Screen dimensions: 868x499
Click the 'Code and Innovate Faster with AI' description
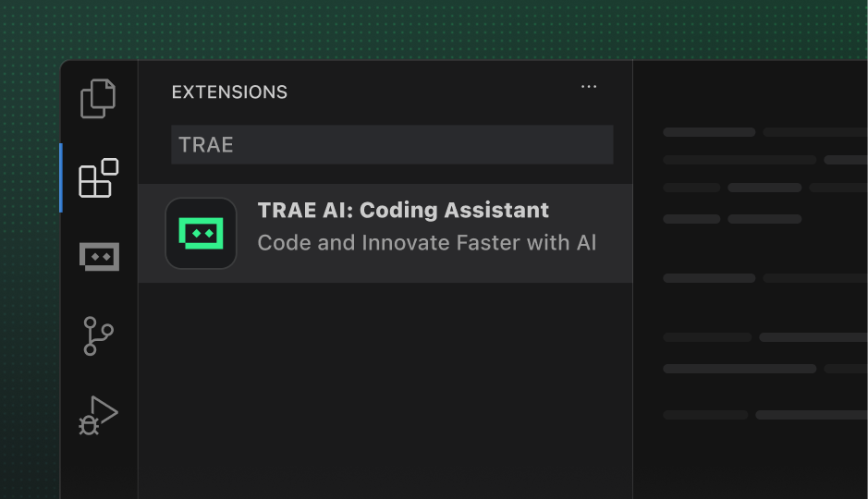pyautogui.click(x=426, y=243)
